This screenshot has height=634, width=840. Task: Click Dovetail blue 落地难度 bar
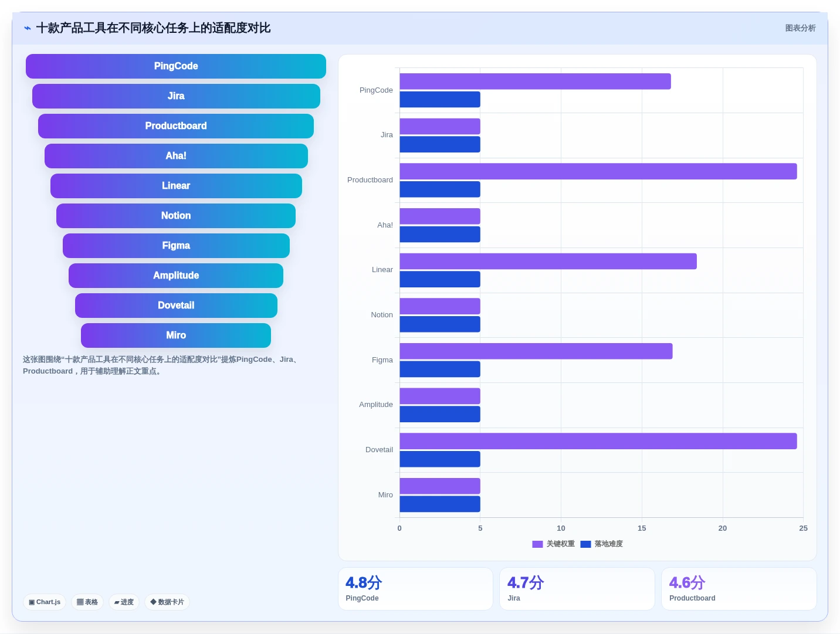tap(440, 459)
